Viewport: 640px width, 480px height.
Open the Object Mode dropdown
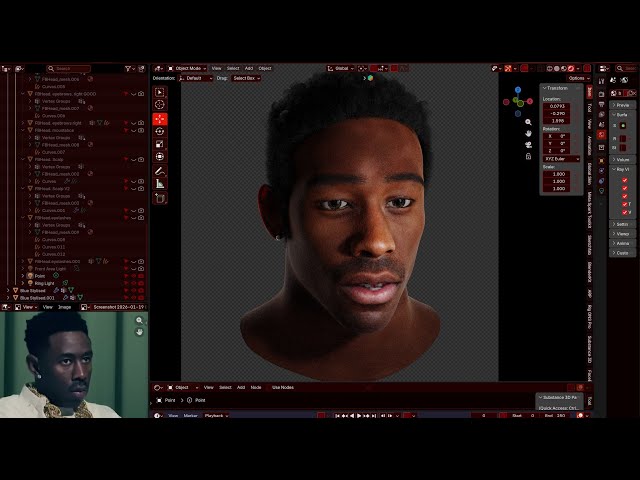click(187, 69)
